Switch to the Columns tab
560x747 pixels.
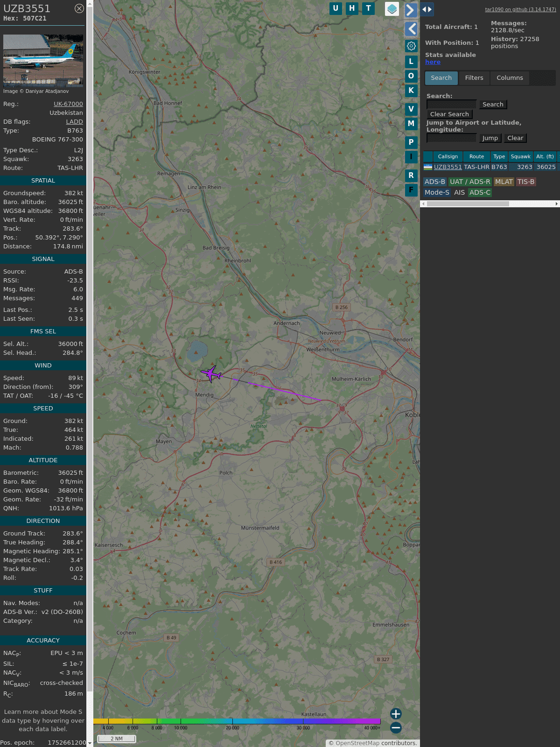(x=510, y=78)
